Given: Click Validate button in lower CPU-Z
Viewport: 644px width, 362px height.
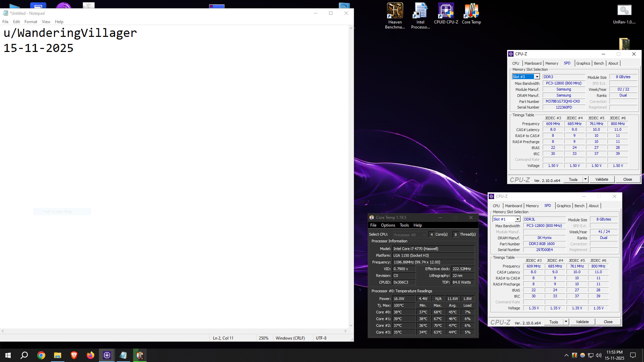Looking at the screenshot, I should pos(582,322).
